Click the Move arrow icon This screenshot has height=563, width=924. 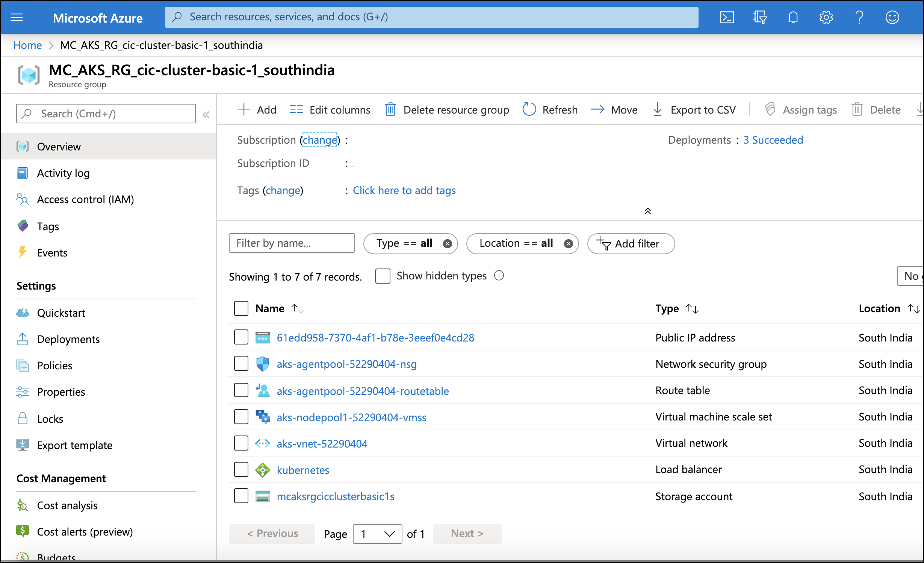(597, 109)
